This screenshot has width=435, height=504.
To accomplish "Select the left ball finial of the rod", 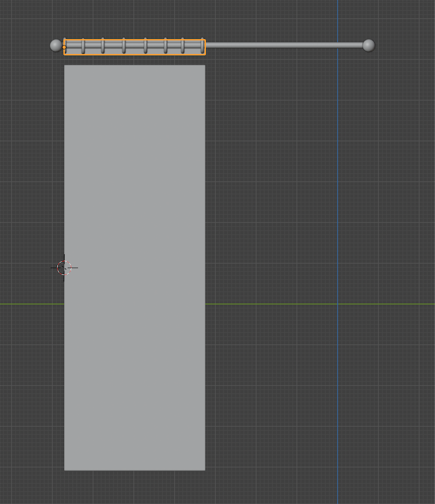I will click(56, 45).
